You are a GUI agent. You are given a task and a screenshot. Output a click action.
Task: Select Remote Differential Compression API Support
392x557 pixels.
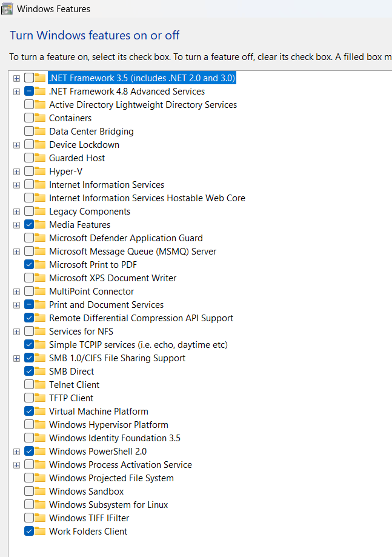point(141,318)
